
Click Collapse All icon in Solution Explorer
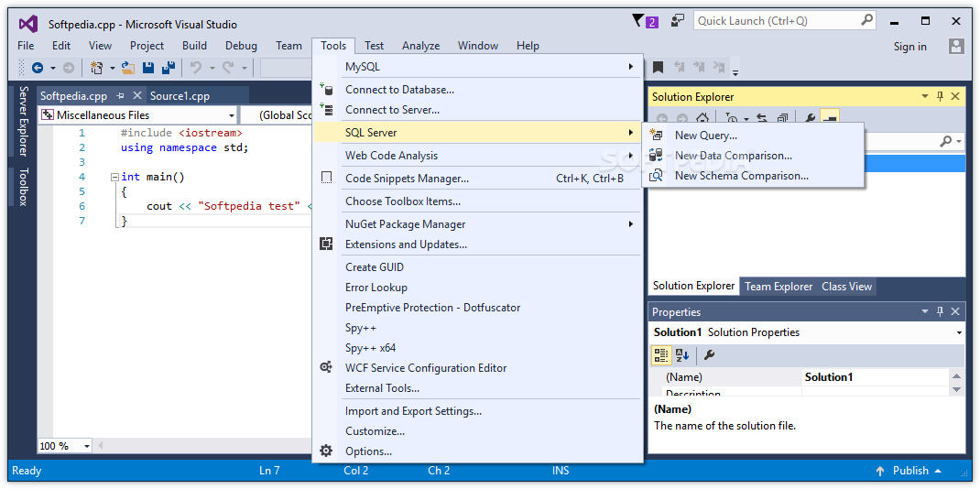click(x=782, y=117)
